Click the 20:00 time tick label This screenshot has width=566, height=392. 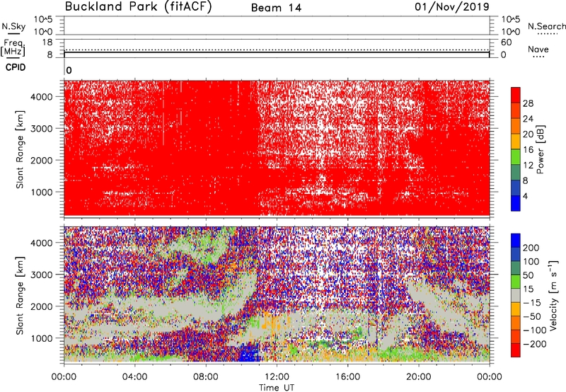coord(418,377)
